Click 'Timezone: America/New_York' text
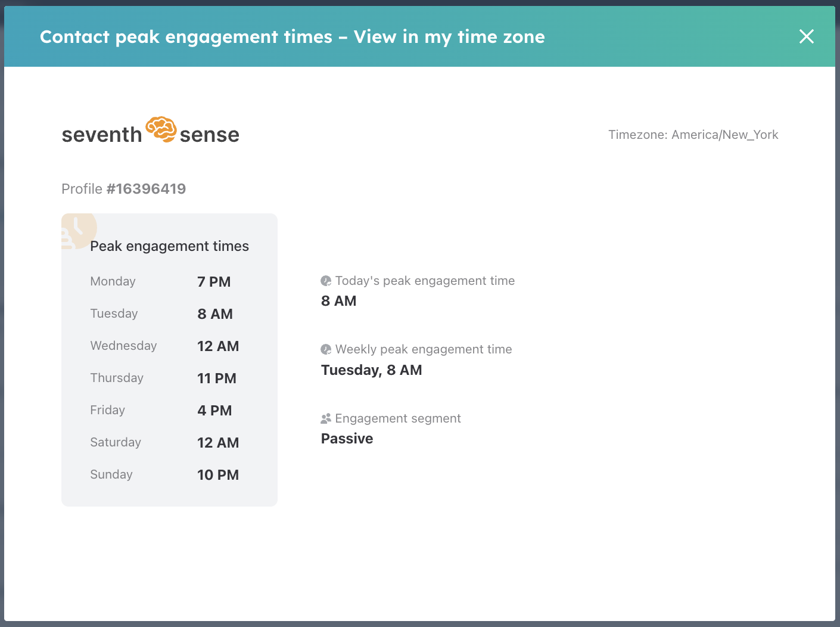840x627 pixels. (x=693, y=135)
